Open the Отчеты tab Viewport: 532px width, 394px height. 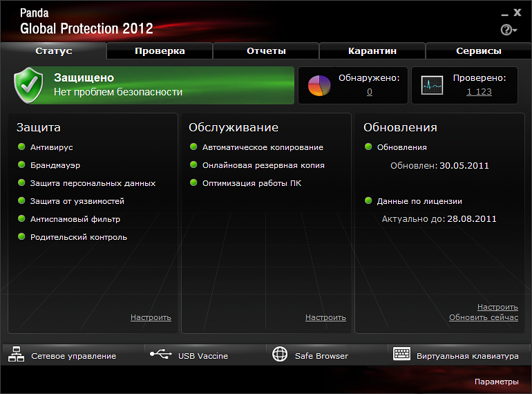tap(266, 51)
